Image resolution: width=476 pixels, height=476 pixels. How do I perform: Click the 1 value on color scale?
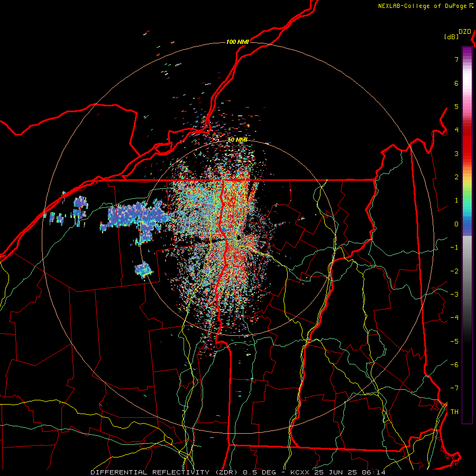[x=456, y=200]
